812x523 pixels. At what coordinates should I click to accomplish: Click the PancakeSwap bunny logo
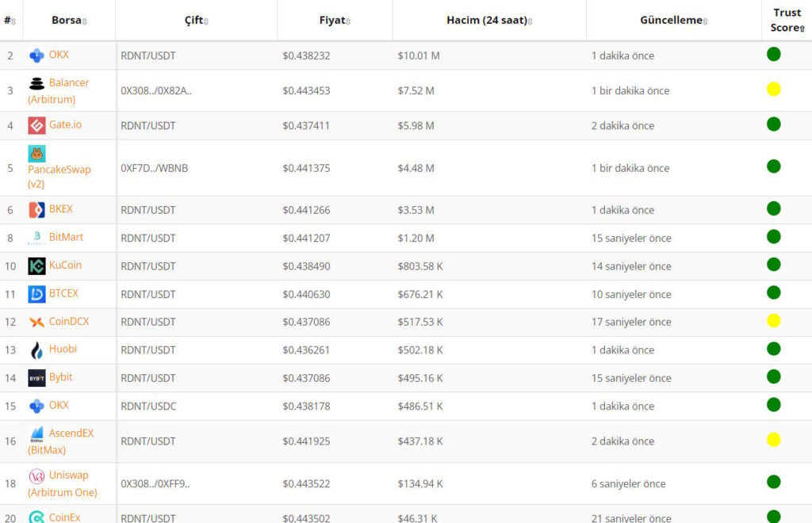(36, 153)
